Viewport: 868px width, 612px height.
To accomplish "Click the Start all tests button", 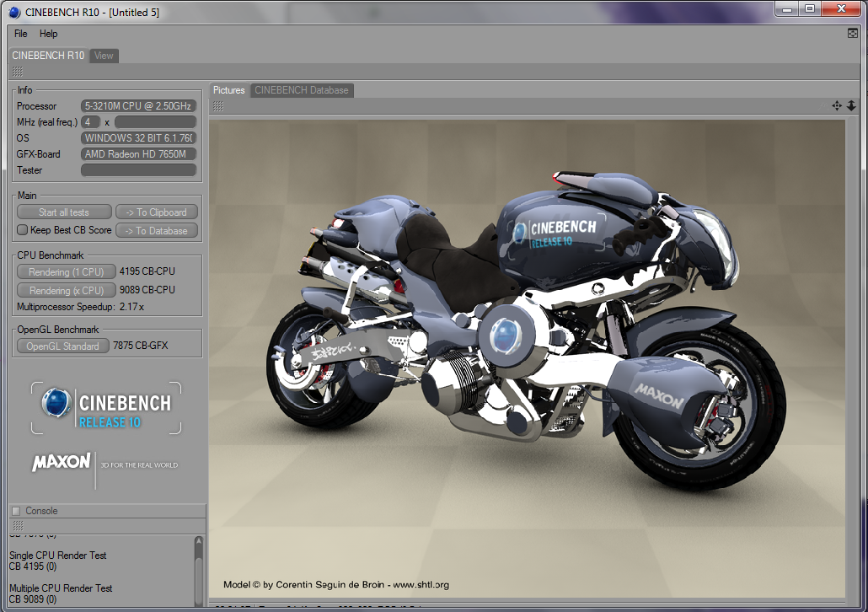I will coord(64,212).
